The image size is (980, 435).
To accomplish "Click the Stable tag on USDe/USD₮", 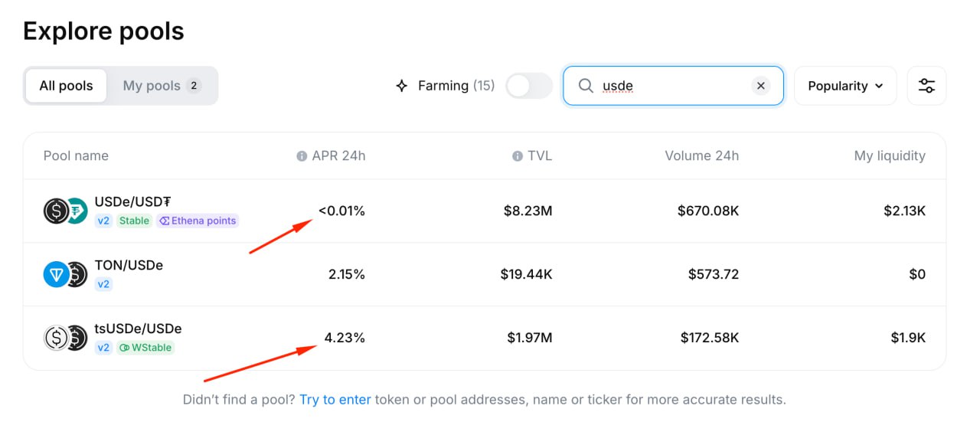I will coord(134,221).
